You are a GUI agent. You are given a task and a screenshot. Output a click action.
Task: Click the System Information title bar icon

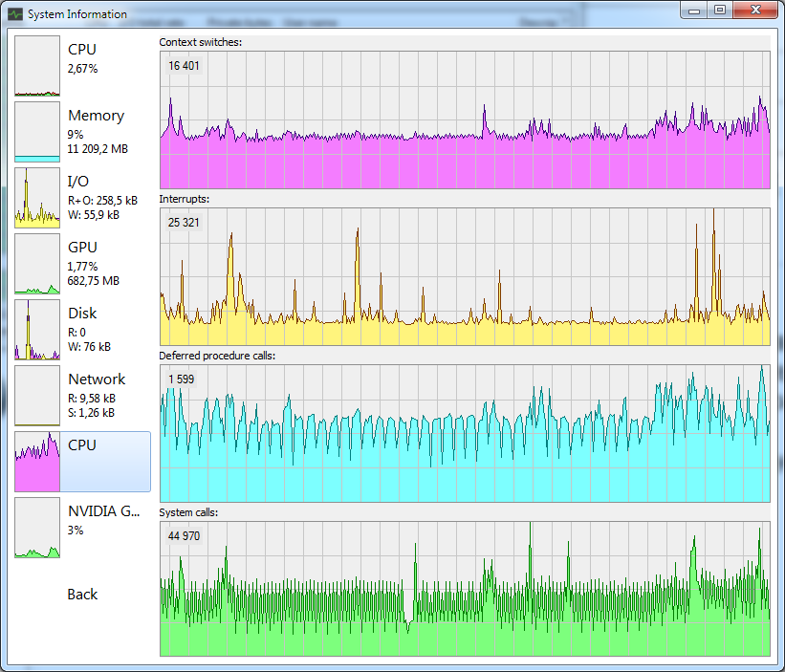click(15, 14)
